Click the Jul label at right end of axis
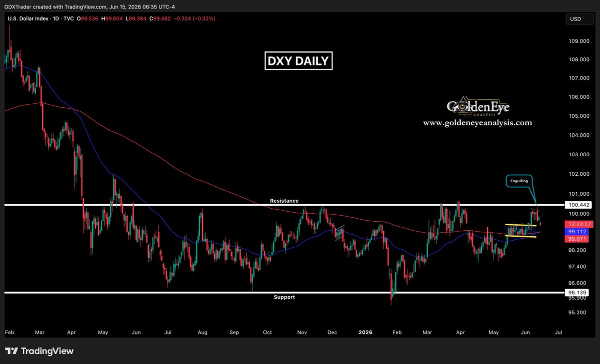 [558, 332]
